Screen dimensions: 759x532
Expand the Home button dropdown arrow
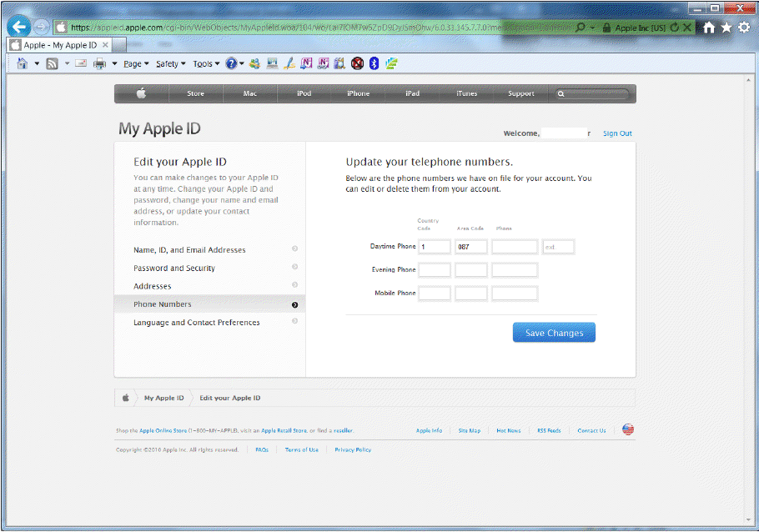(37, 63)
